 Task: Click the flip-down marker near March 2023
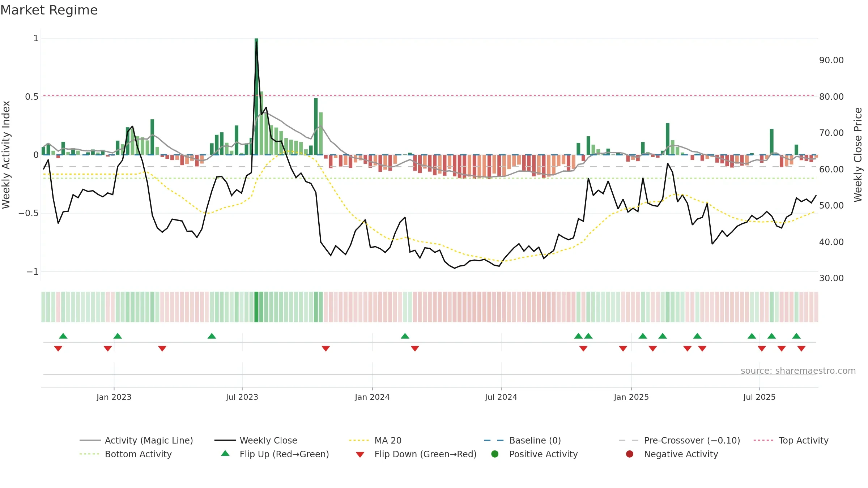(x=162, y=348)
